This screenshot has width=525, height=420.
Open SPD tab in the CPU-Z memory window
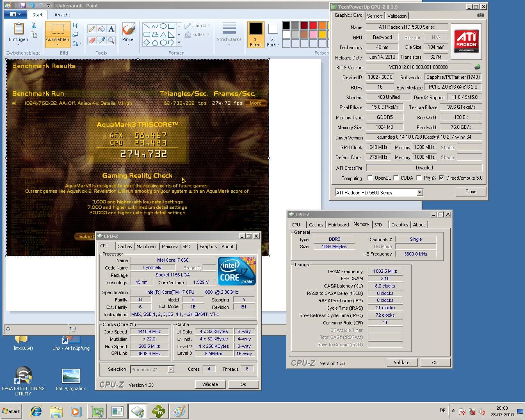tap(378, 225)
